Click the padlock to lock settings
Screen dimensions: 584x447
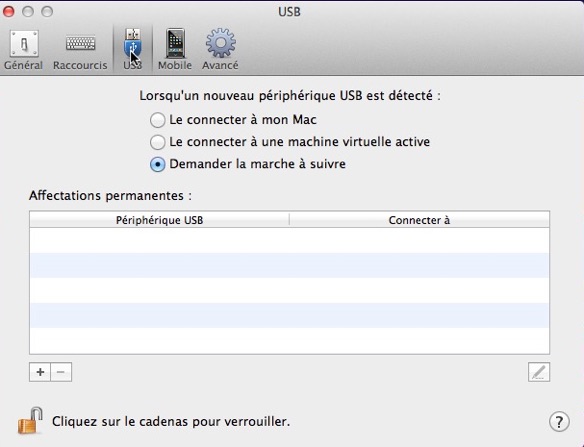click(x=30, y=421)
